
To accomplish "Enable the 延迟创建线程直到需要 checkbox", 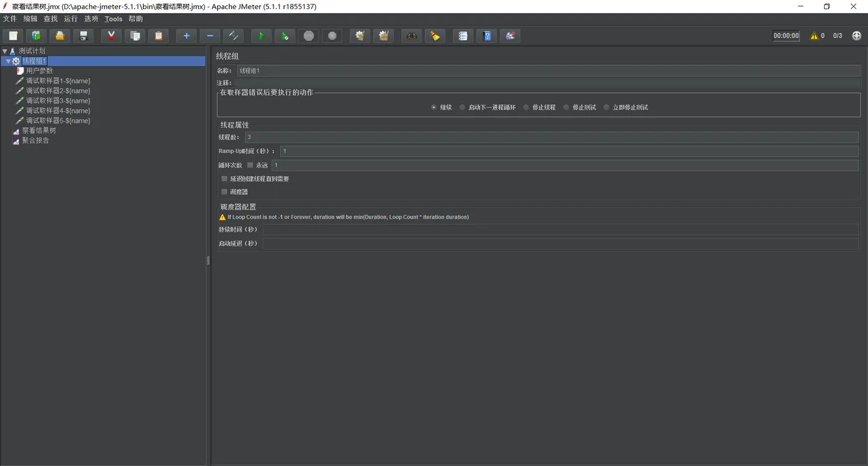I will [224, 179].
